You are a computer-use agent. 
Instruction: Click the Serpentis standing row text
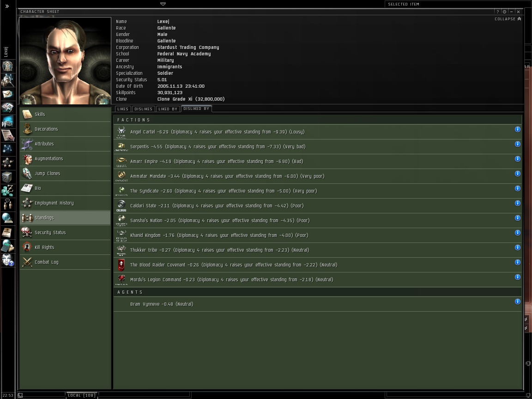tap(218, 146)
